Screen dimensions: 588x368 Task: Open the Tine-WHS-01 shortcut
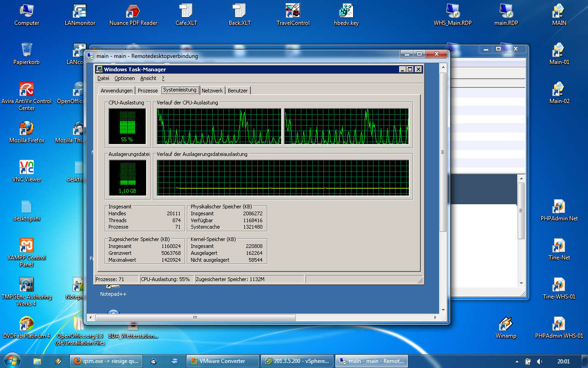pos(559,288)
